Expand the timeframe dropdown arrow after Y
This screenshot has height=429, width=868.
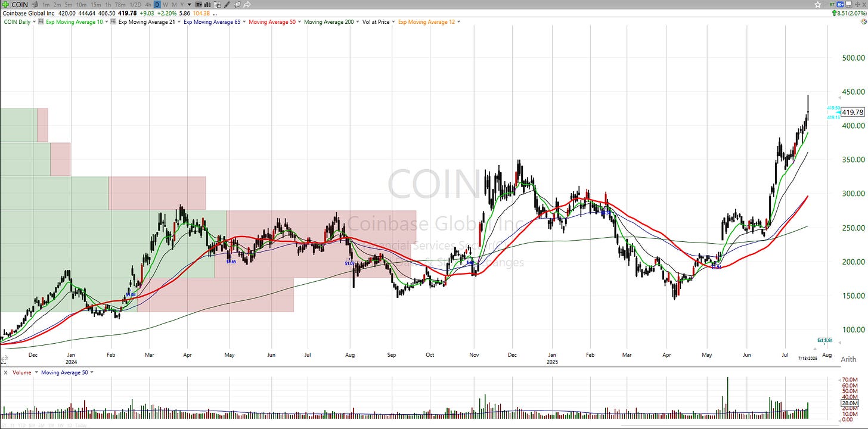(x=189, y=4)
